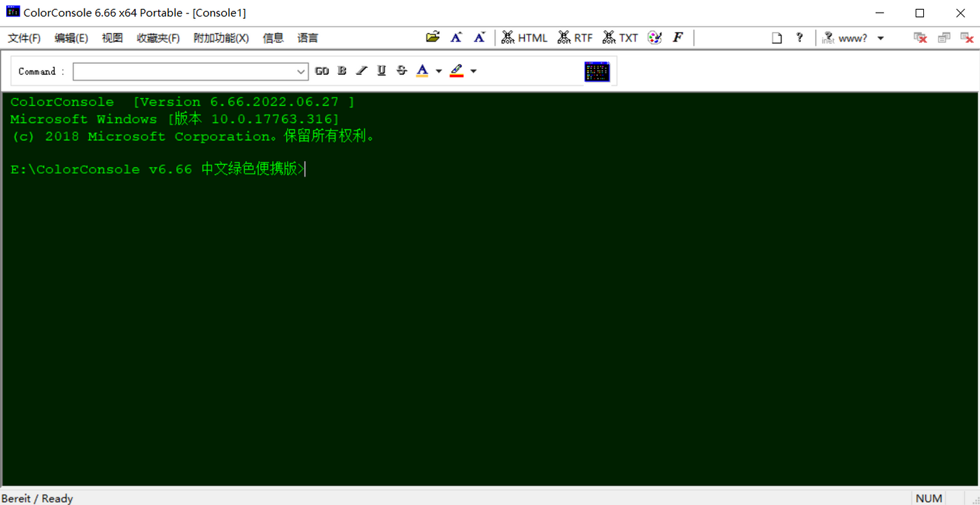Apply the highlight color marker button

pos(456,71)
